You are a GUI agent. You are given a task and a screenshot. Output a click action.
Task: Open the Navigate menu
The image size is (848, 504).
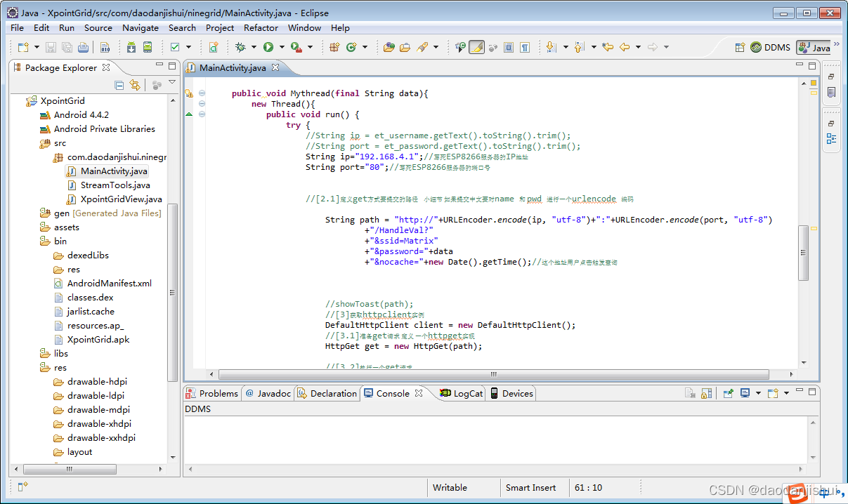click(141, 27)
